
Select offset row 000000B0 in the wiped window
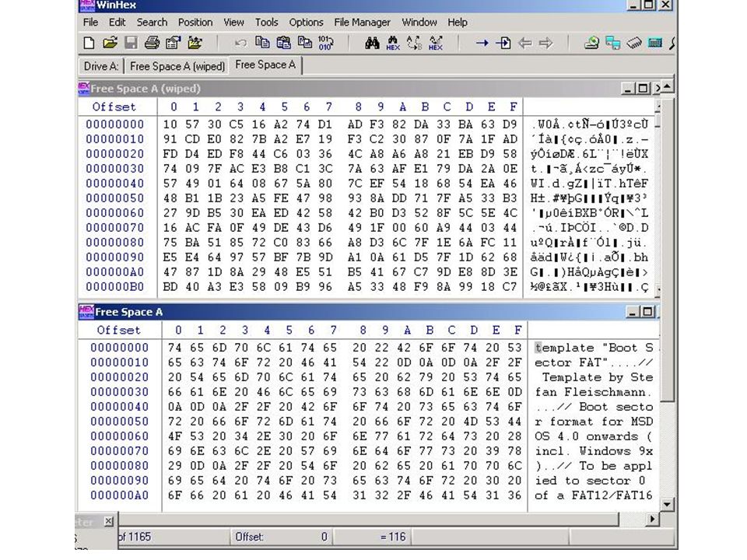click(x=115, y=287)
